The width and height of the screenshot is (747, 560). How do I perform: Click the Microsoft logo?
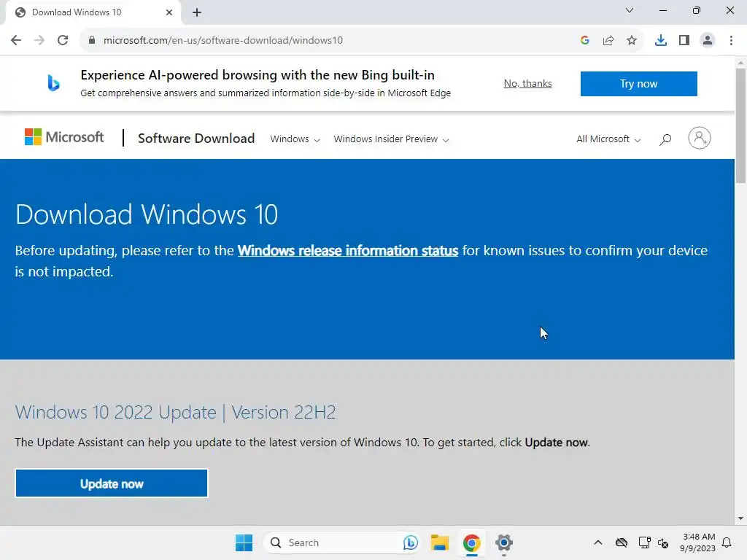[64, 137]
